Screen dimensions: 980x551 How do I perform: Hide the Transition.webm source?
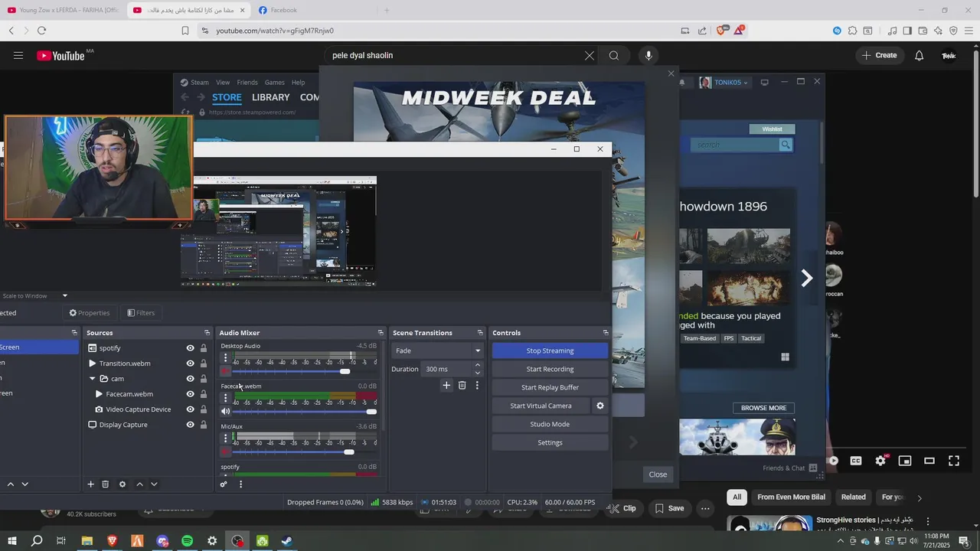[190, 364]
